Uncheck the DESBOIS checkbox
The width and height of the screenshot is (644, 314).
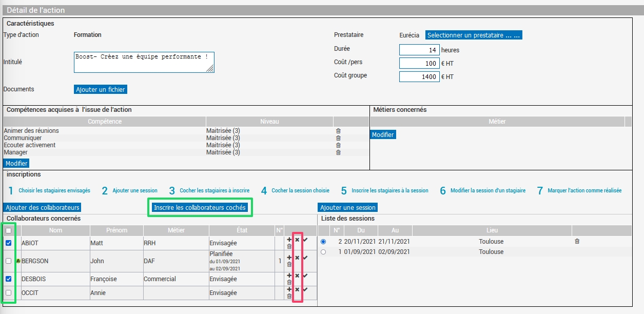pos(8,279)
